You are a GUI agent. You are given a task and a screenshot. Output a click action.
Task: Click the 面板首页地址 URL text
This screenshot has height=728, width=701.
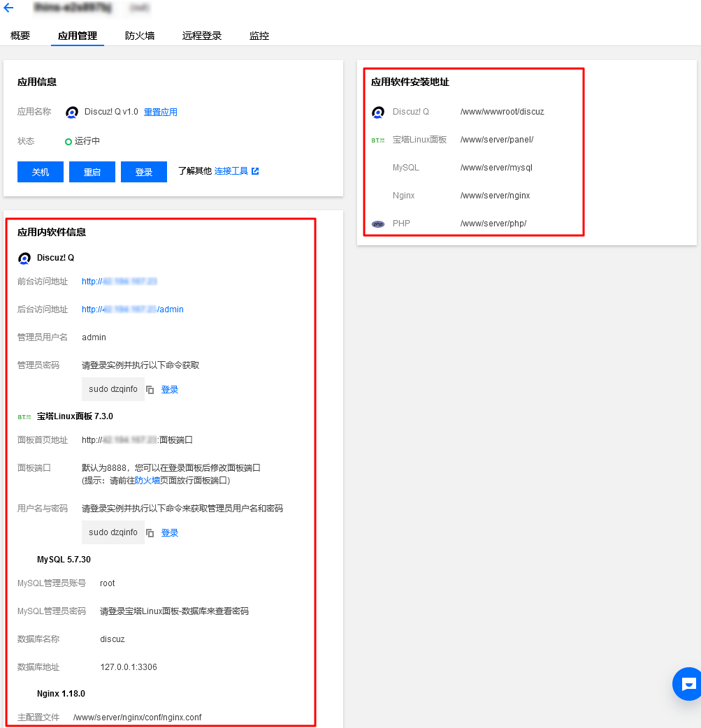(x=137, y=439)
